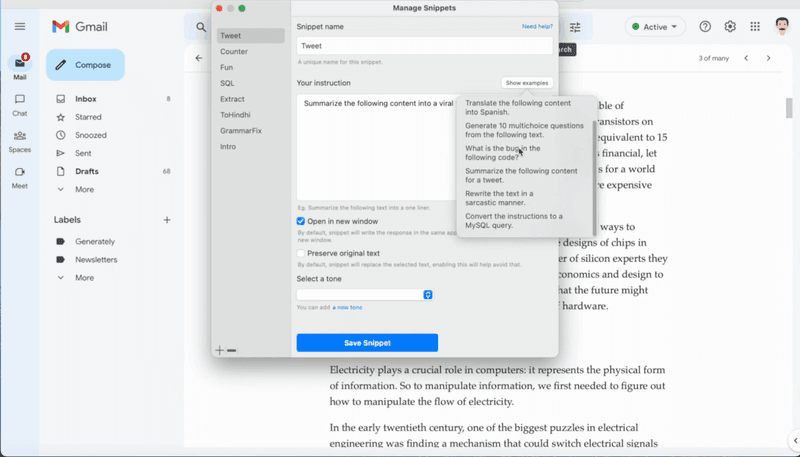The width and height of the screenshot is (800, 457).
Task: Click the Gmail logo
Action: coord(80,27)
